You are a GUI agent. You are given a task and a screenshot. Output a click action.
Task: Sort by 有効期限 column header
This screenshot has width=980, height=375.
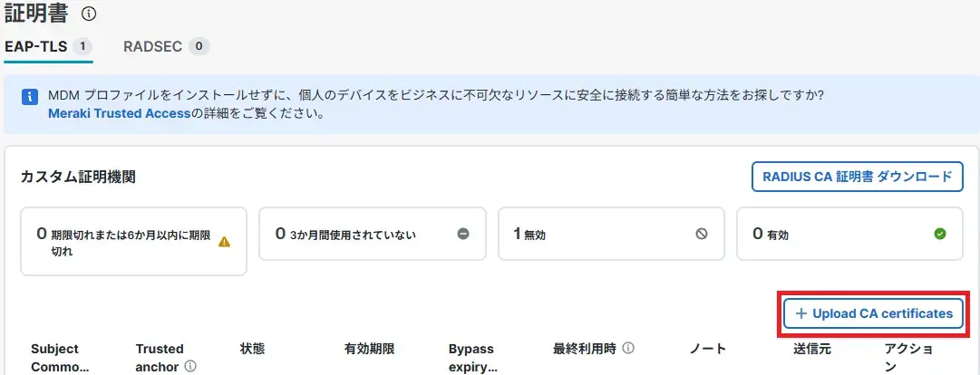tap(369, 349)
